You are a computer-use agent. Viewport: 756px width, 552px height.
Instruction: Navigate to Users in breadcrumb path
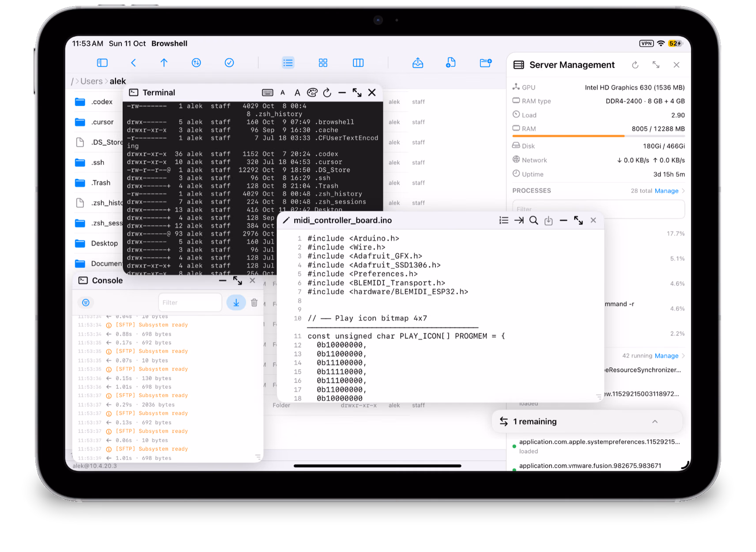click(x=91, y=81)
